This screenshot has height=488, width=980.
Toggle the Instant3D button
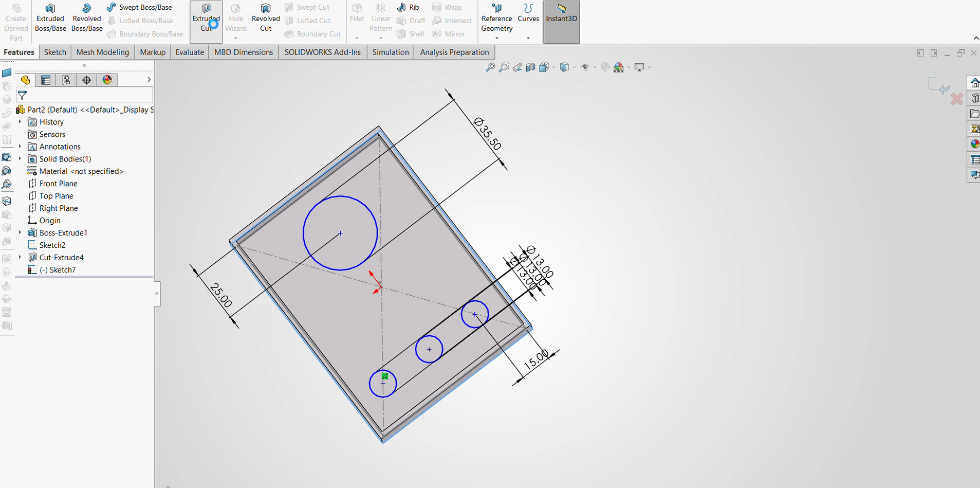[561, 22]
